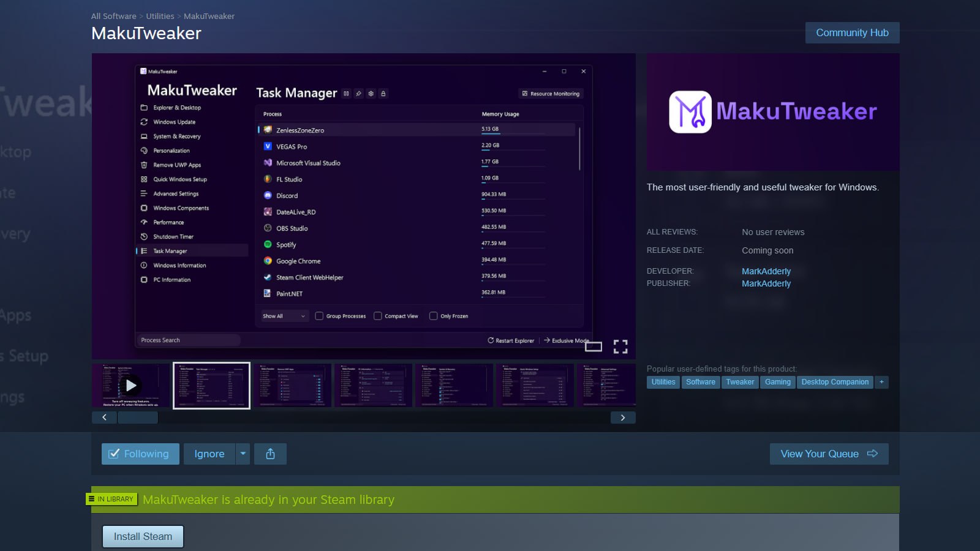The height and width of the screenshot is (551, 980).
Task: Click the pin icon beside Task Manager title
Action: tap(358, 94)
